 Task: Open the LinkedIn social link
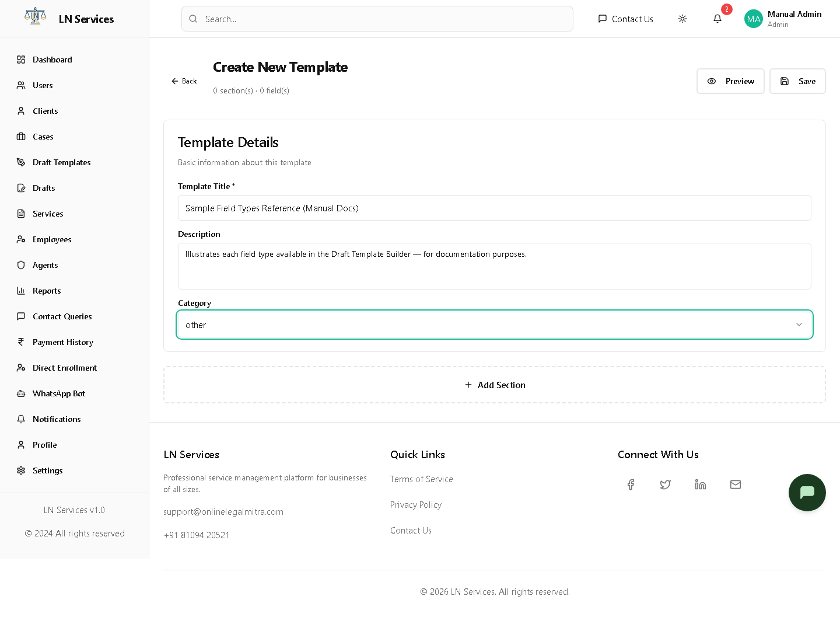(x=701, y=484)
